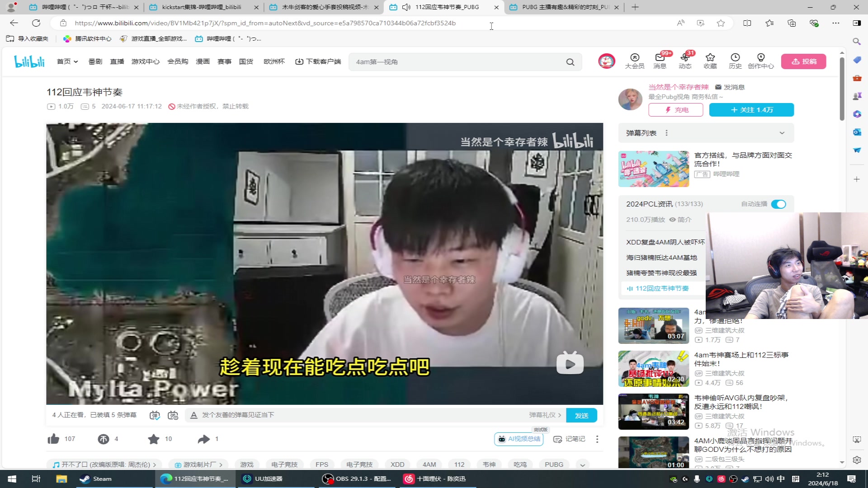Open 收藏 favorites star icon
Screen dimensions: 868x488
710,61
